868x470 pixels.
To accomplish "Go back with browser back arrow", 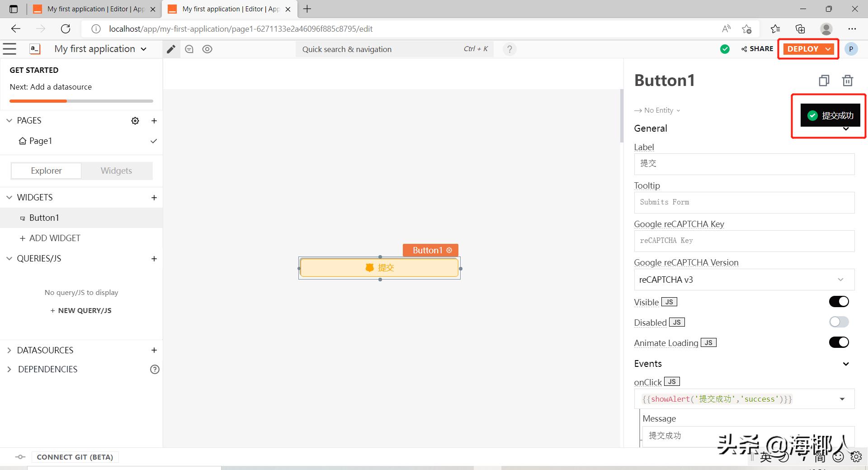I will pyautogui.click(x=16, y=29).
